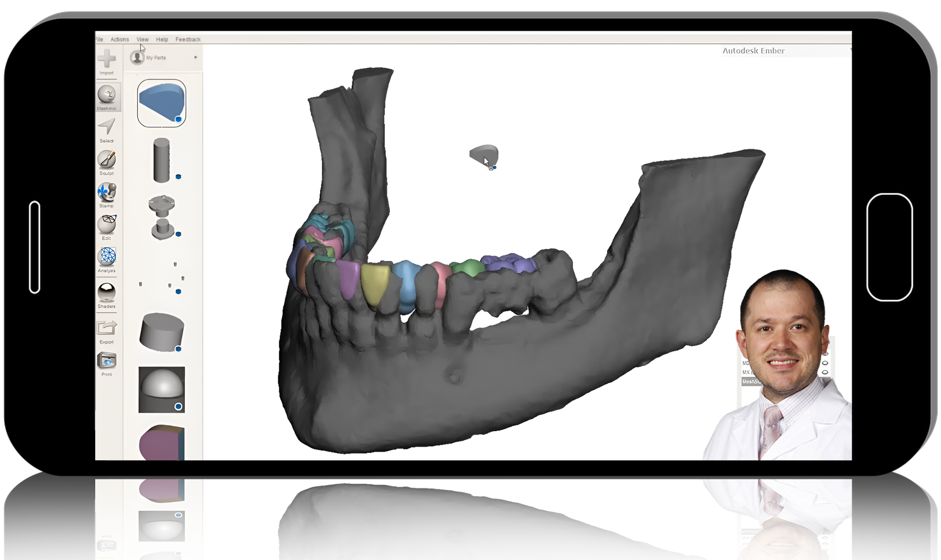Toggle visibility of the MX object

coord(825,372)
